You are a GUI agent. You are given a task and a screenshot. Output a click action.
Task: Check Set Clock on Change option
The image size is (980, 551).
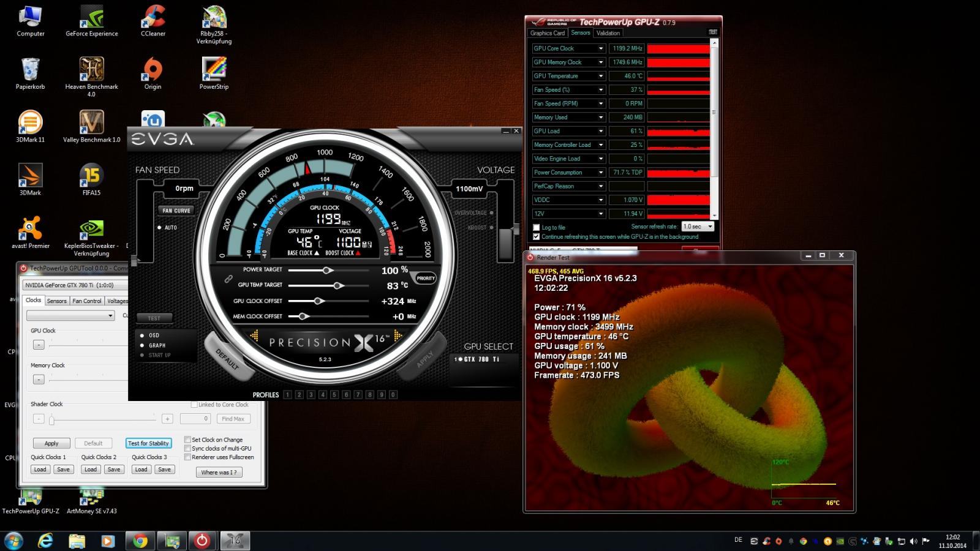click(x=187, y=440)
